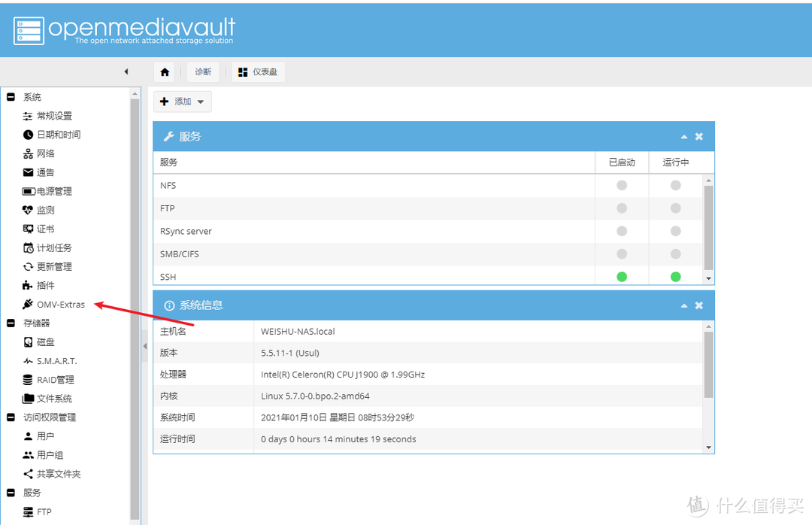The height and width of the screenshot is (525, 812).
Task: Click the Intel Celeron CPU J1900 value
Action: pos(343,375)
